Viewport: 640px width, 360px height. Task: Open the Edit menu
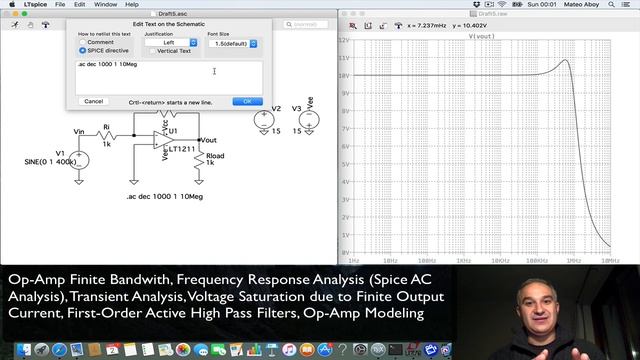80,4
